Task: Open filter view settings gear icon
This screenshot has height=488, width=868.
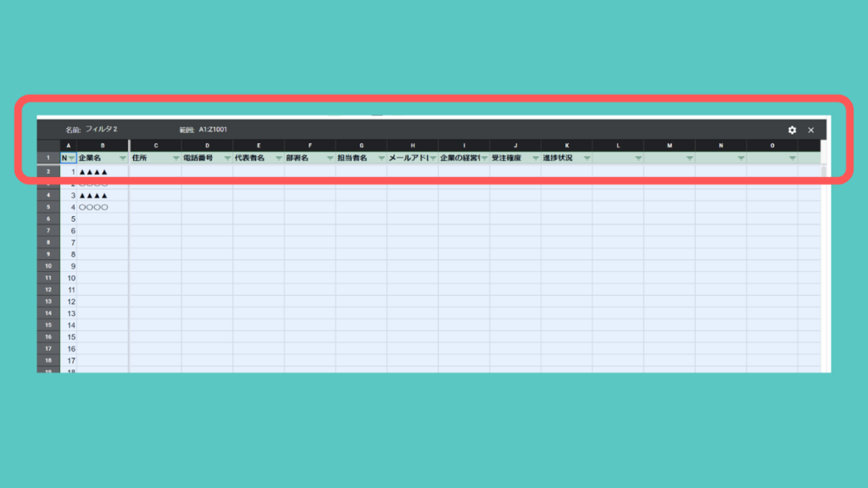Action: pos(792,130)
